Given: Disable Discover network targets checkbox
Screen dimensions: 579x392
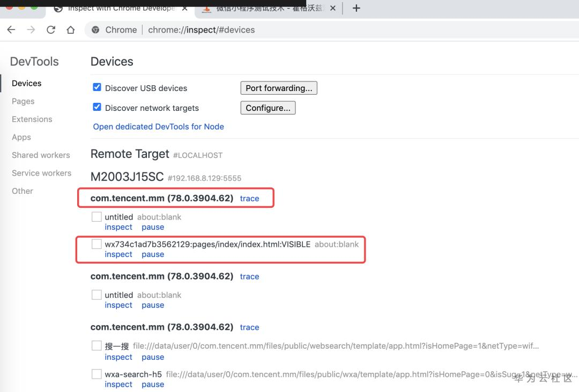Looking at the screenshot, I should (x=97, y=107).
